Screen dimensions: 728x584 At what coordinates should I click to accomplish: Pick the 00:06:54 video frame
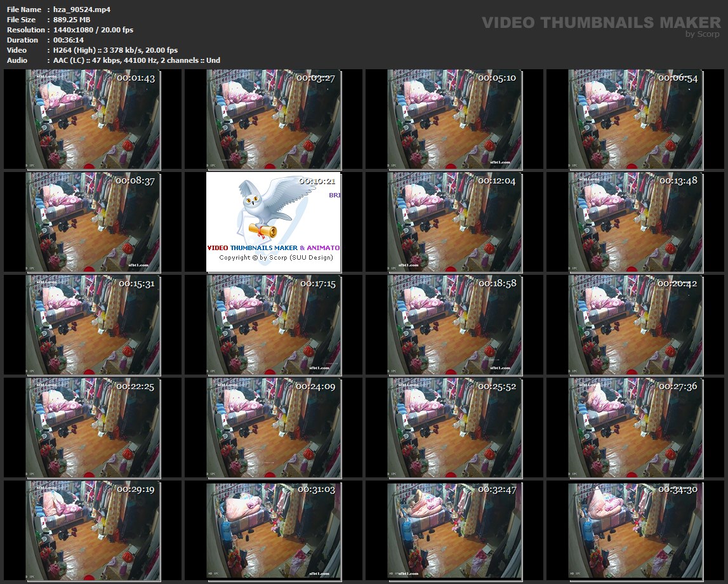click(635, 119)
